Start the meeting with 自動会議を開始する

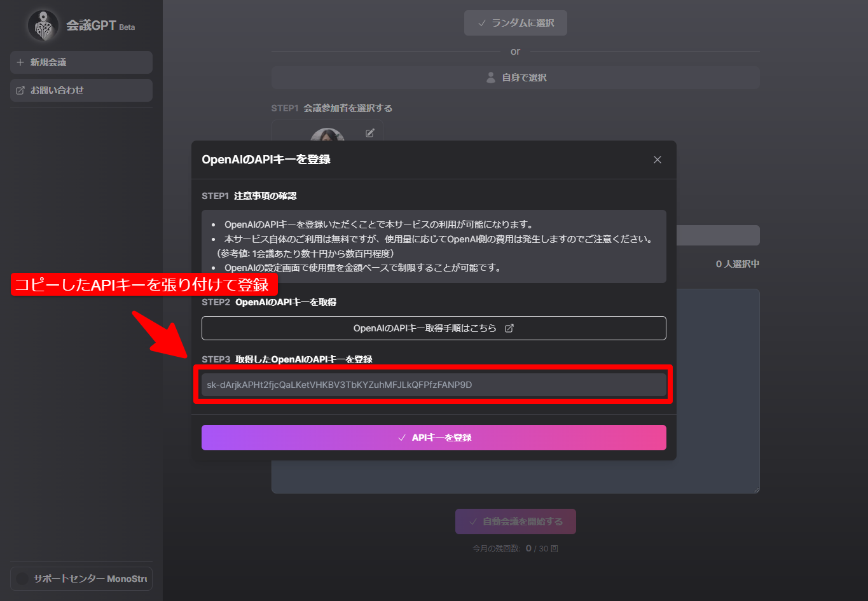[515, 520]
